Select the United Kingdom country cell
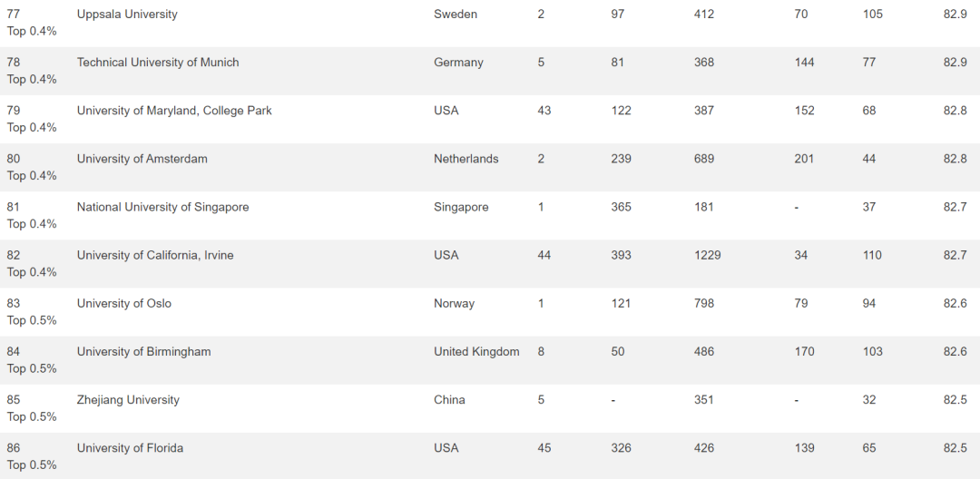The height and width of the screenshot is (479, 980). 476,352
